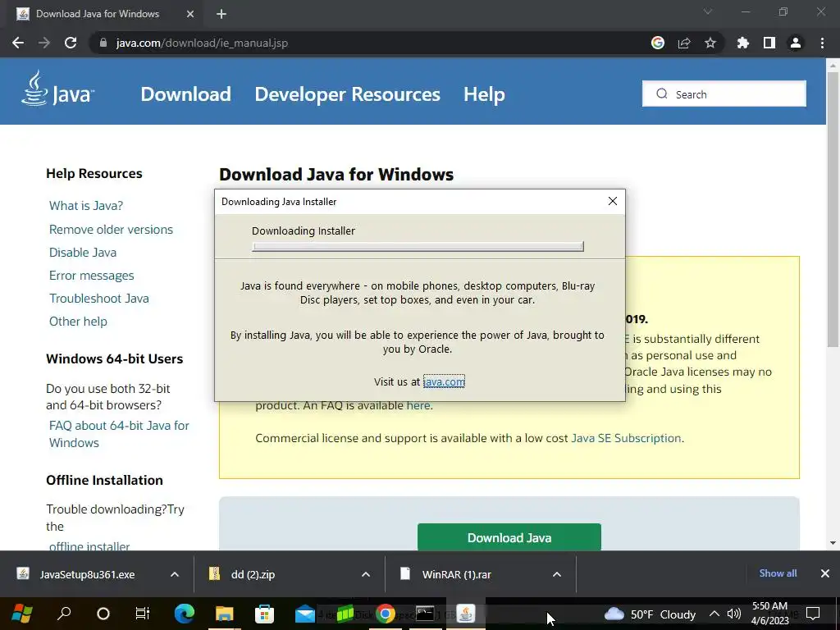Share this page via share icon
The height and width of the screenshot is (630, 840).
(684, 43)
